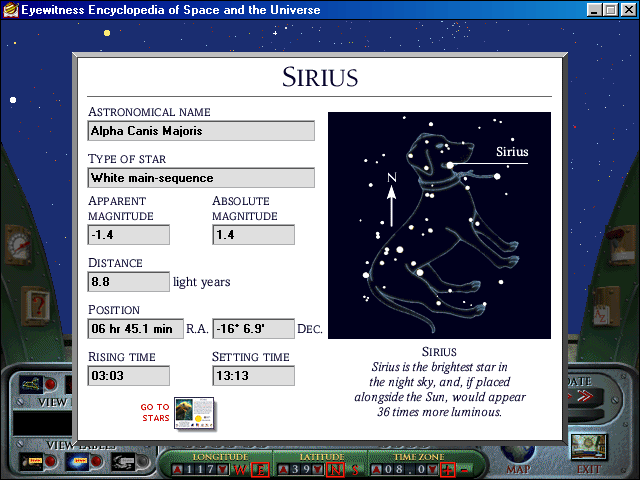The width and height of the screenshot is (640, 480).
Task: Open the gauge dial panel on left wall
Action: coord(19,245)
